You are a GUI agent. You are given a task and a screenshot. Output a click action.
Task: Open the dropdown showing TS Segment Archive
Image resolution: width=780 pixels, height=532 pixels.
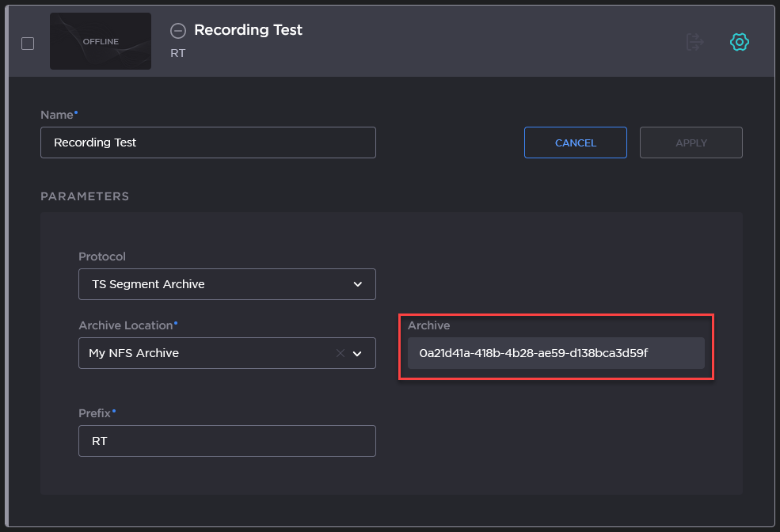[214, 284]
